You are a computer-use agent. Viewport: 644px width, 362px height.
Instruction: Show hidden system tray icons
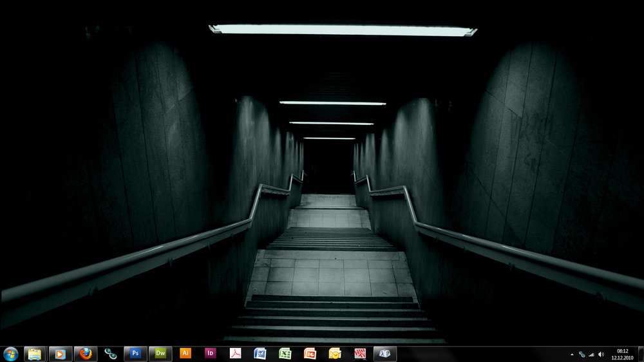point(572,355)
